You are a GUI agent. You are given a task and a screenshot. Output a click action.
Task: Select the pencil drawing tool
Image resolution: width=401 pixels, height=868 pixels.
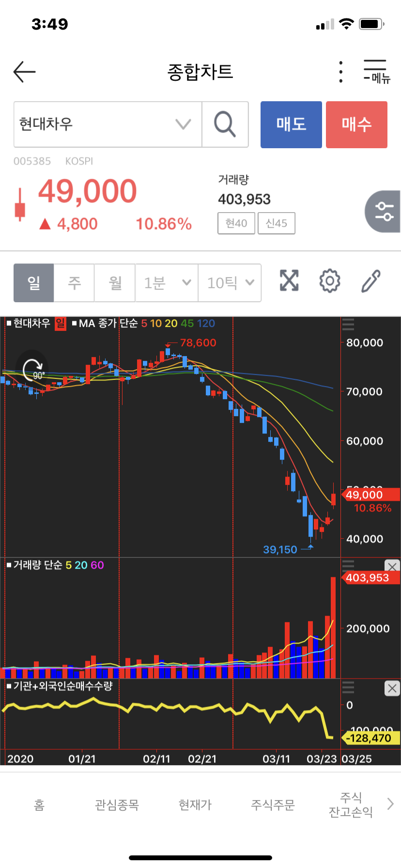[371, 280]
